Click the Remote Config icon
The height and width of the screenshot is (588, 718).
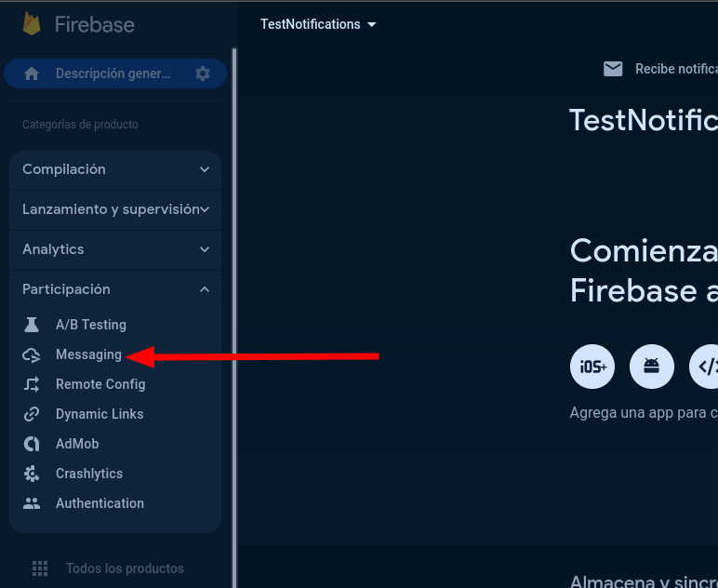(32, 384)
